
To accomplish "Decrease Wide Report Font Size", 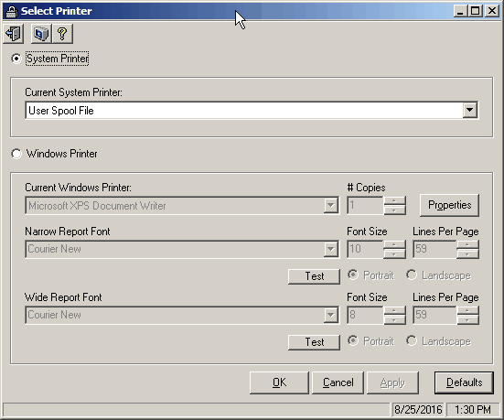I will click(395, 319).
